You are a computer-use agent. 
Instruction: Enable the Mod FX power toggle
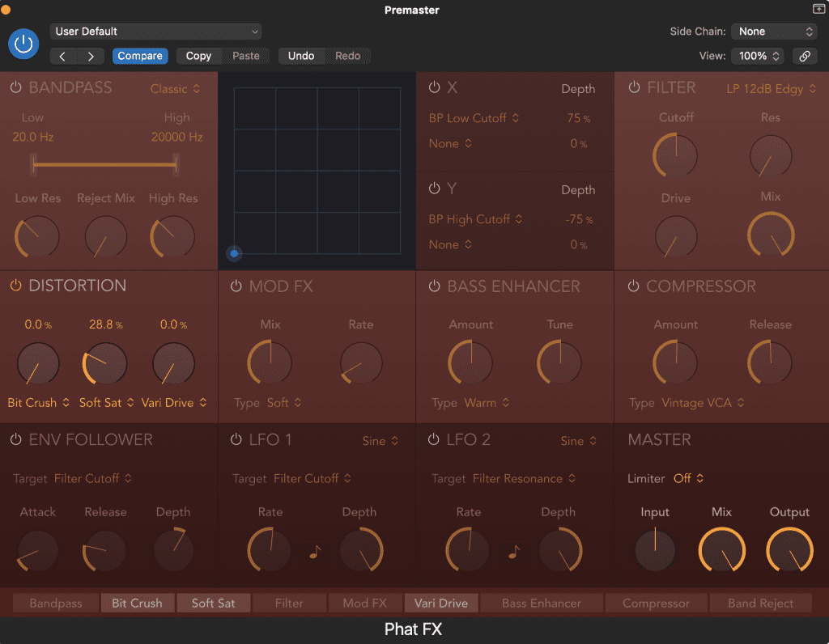(x=236, y=286)
